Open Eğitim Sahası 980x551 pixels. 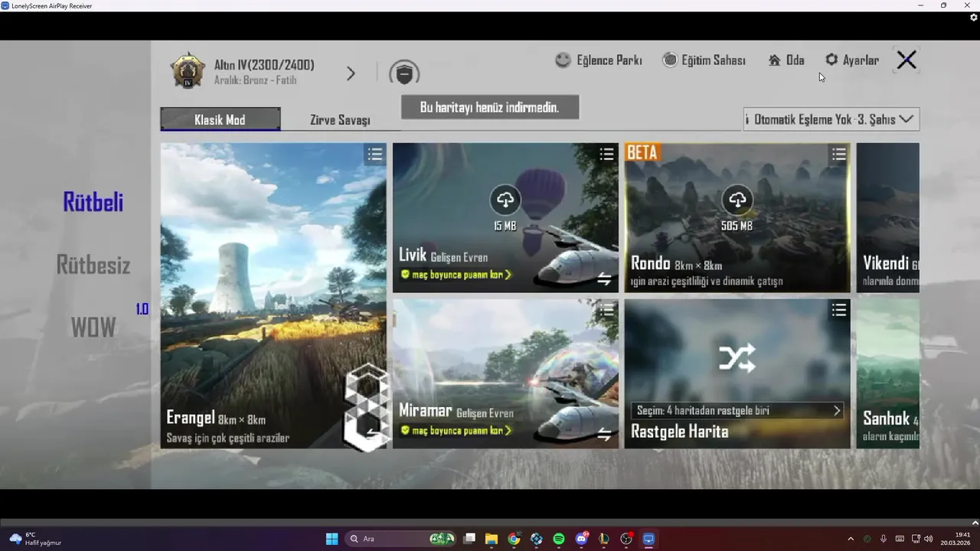(704, 60)
